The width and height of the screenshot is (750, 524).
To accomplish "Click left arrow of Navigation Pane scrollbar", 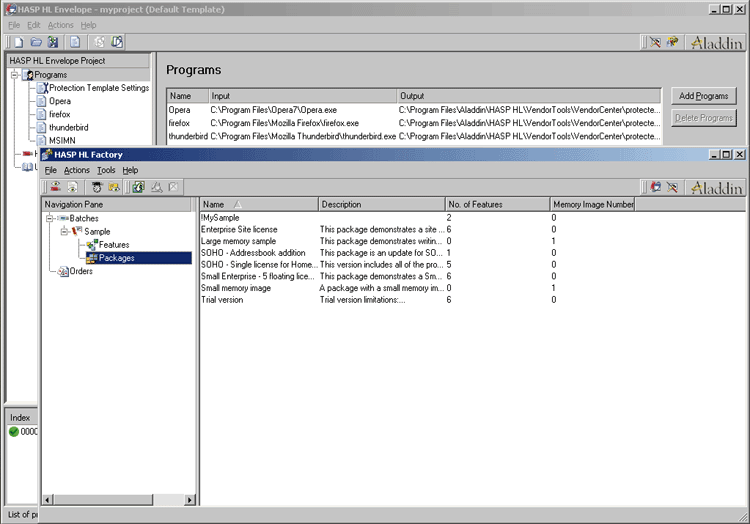I will (47, 500).
